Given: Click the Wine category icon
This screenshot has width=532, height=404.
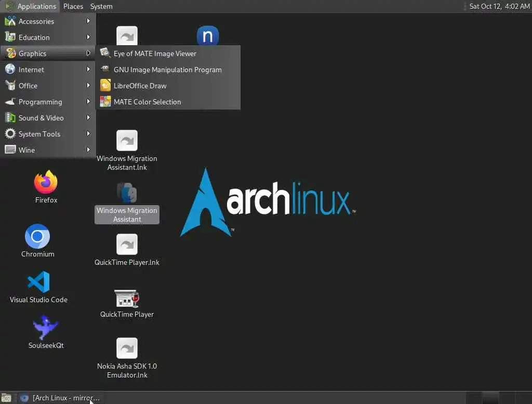Looking at the screenshot, I should click(x=10, y=149).
